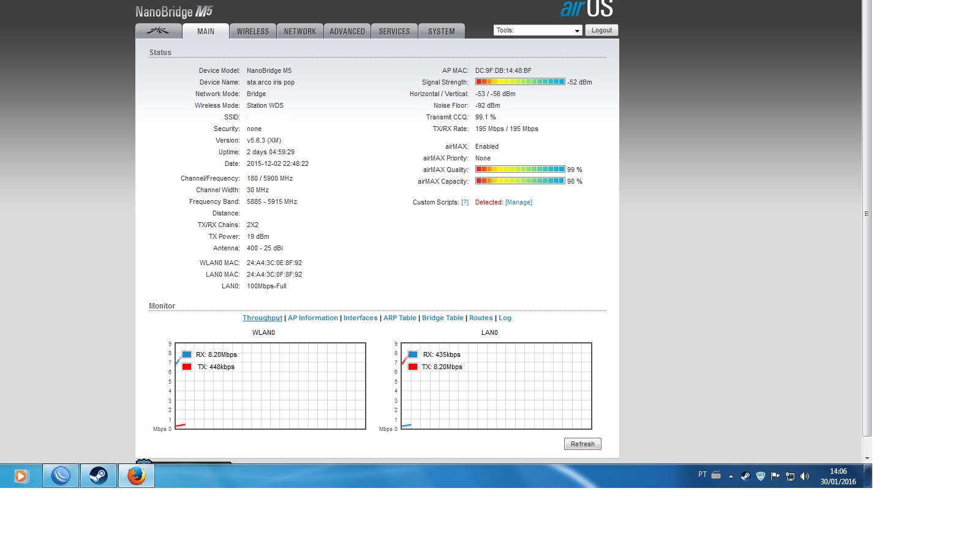Click the red TX swatch in LAN0 graph
Image resolution: width=980 pixels, height=551 pixels.
(413, 367)
